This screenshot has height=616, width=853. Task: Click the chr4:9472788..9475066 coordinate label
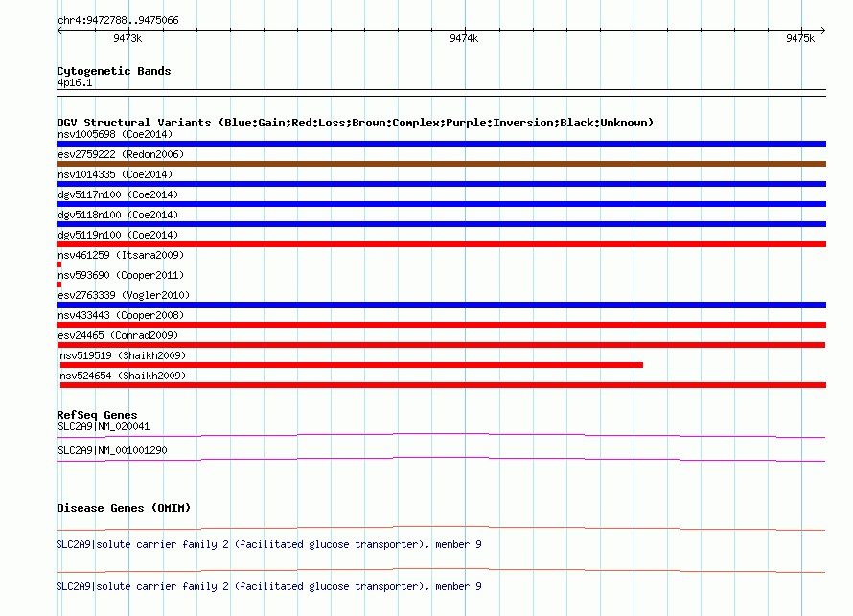click(118, 20)
